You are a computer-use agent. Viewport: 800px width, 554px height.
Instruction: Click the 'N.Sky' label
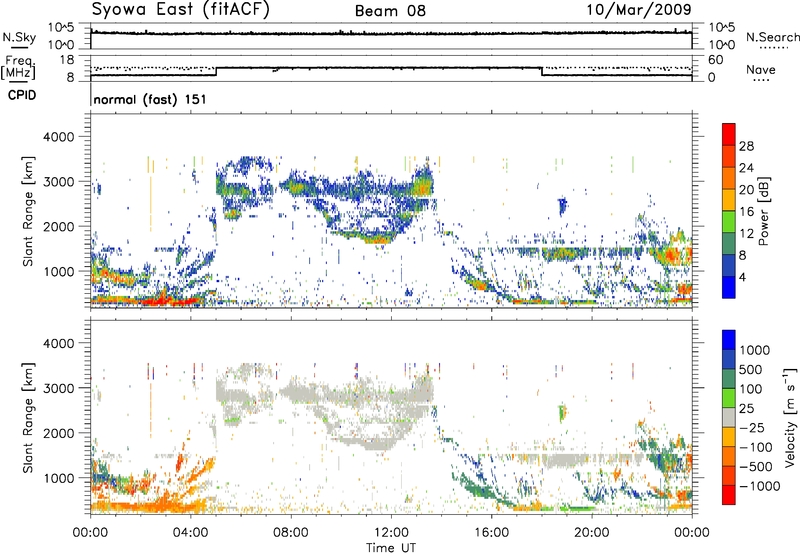pyautogui.click(x=19, y=37)
